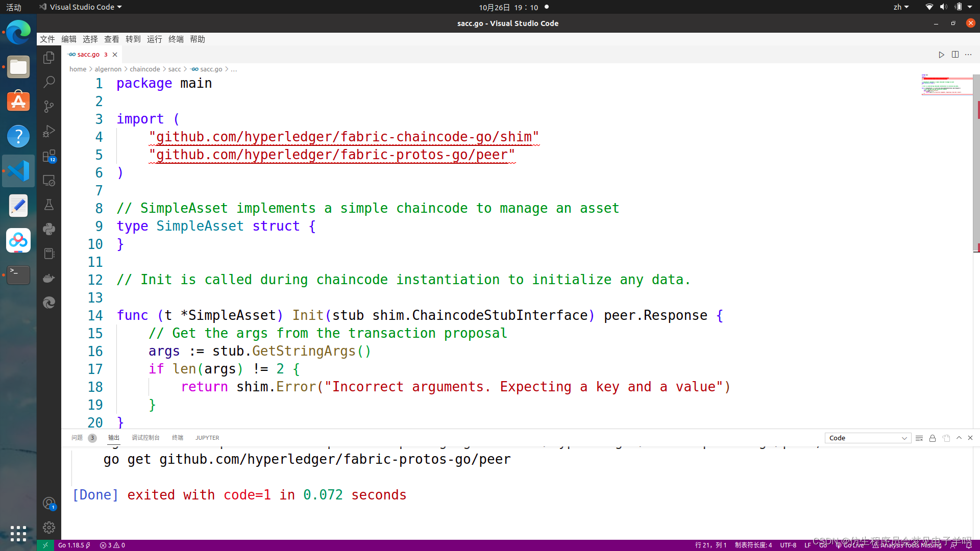Open Ubuntu Software from the dock
The width and height of the screenshot is (980, 551).
click(18, 102)
